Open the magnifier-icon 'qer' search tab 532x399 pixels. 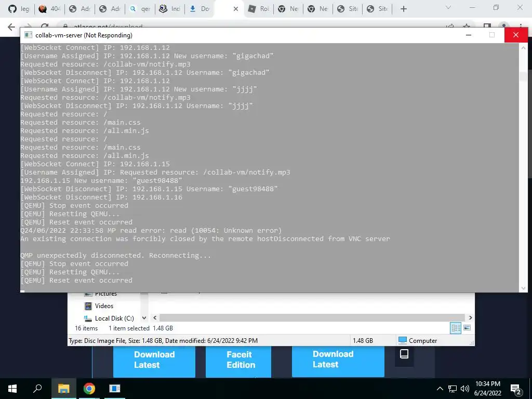[x=139, y=9]
